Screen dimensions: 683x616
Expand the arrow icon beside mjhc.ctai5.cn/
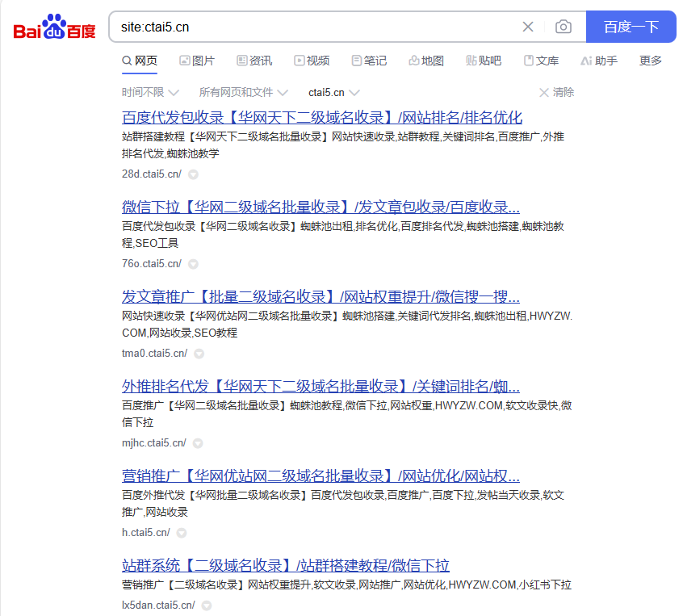click(x=198, y=443)
